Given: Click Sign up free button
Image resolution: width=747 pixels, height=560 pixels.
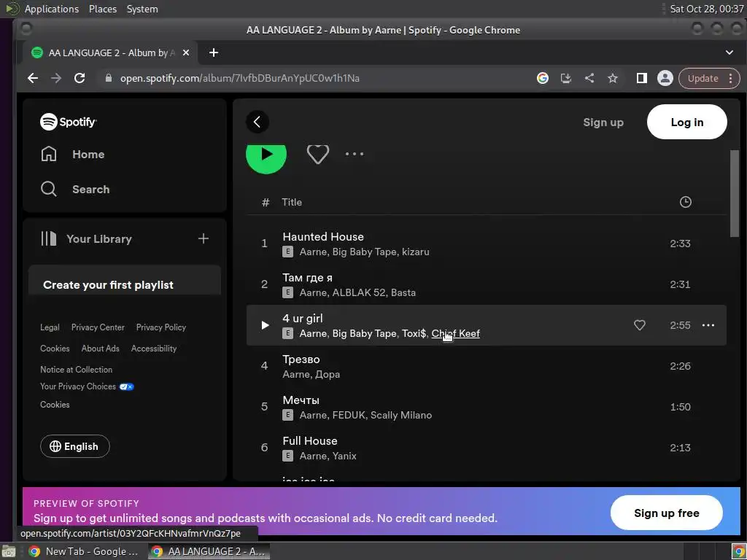Looking at the screenshot, I should [666, 513].
